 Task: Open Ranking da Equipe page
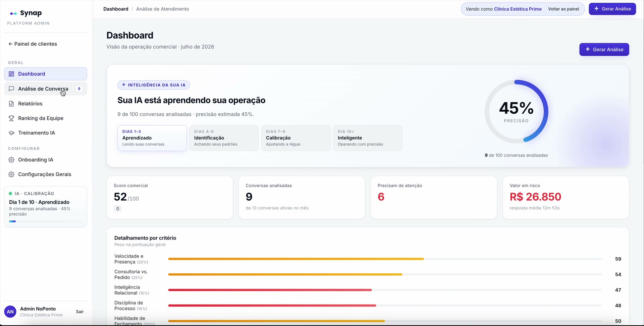46,118
